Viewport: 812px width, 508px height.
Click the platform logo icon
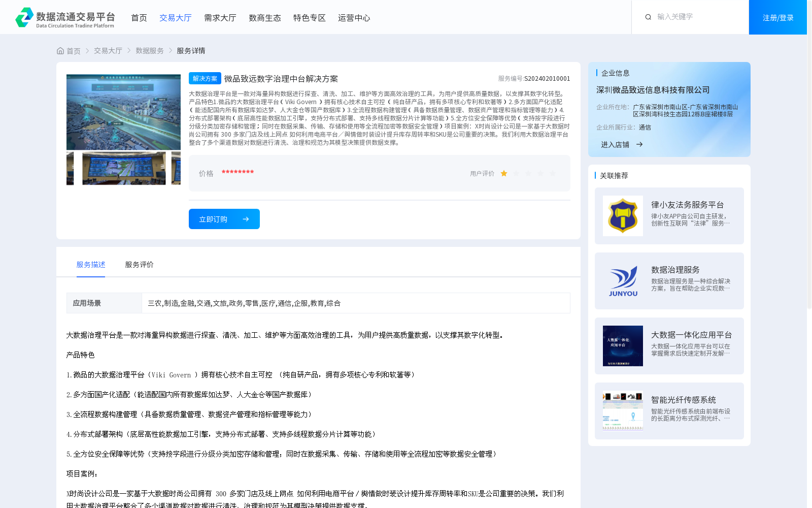(x=24, y=17)
